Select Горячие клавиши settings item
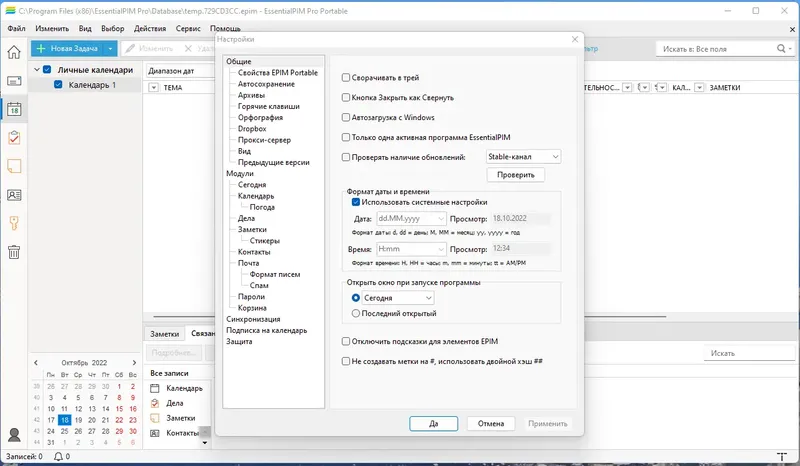The height and width of the screenshot is (466, 800). tap(269, 106)
